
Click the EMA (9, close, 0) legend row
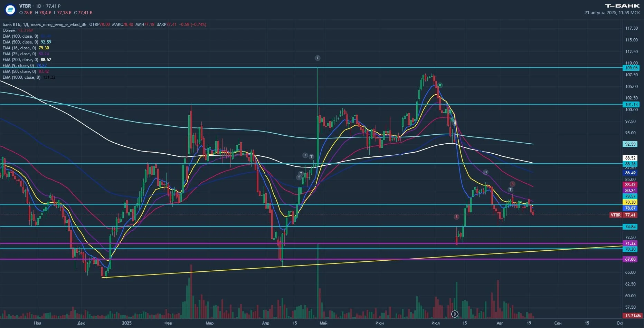click(x=25, y=66)
